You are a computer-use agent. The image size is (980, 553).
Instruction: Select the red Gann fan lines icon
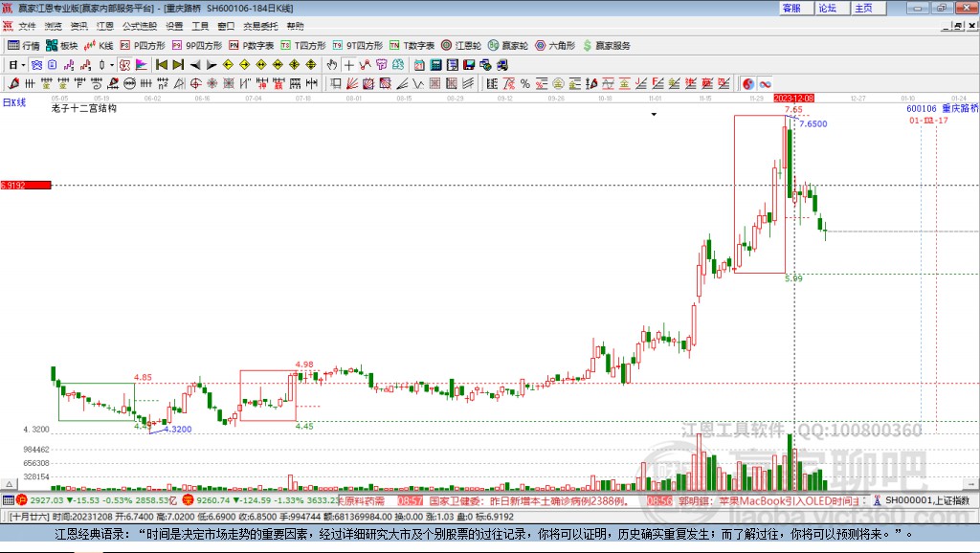[352, 84]
